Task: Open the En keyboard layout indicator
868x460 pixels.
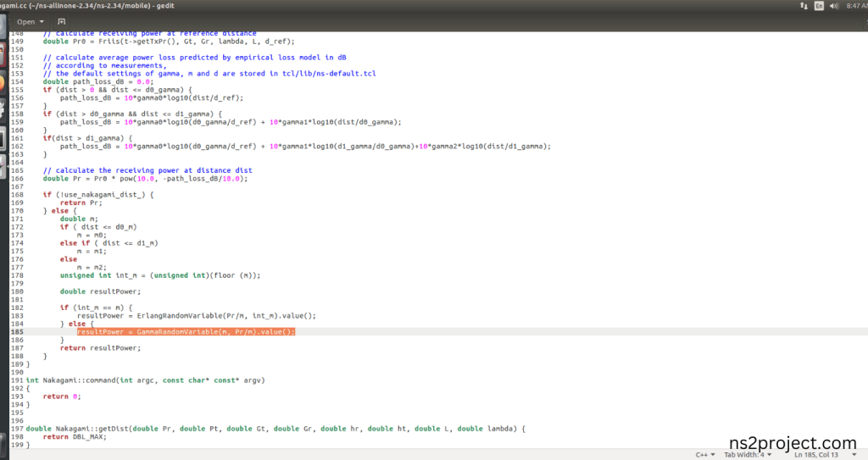Action: click(x=820, y=6)
